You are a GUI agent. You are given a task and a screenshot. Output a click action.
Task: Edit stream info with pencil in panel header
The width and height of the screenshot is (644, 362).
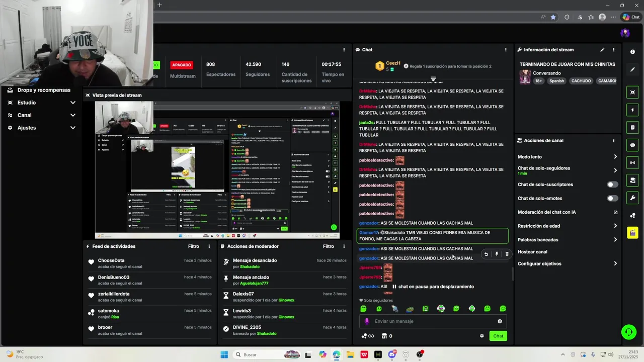[x=602, y=50]
